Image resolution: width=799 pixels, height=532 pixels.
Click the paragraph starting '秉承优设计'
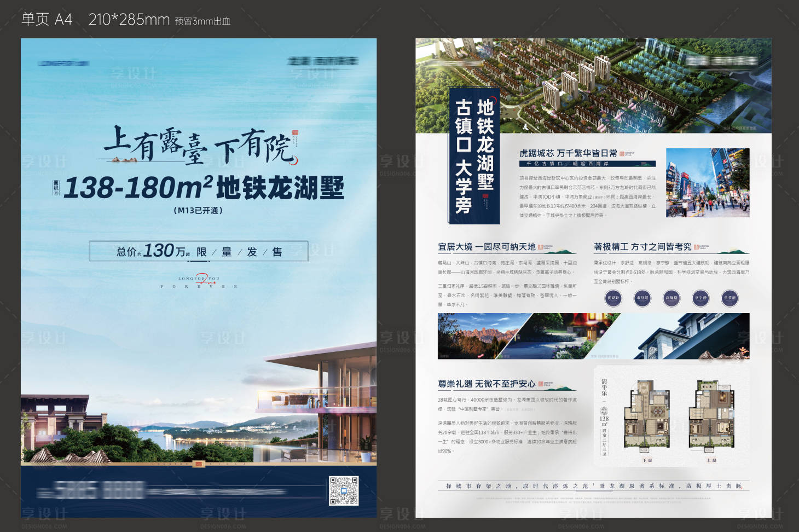[671, 272]
